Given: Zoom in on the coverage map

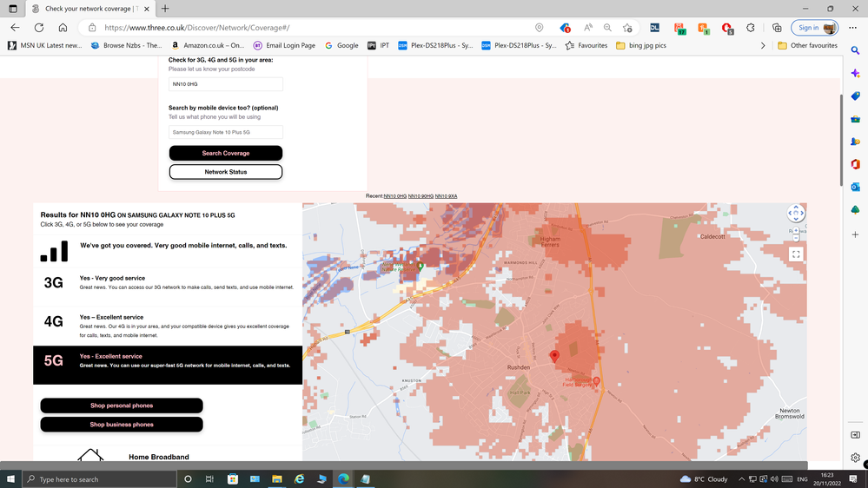Looking at the screenshot, I should (796, 230).
